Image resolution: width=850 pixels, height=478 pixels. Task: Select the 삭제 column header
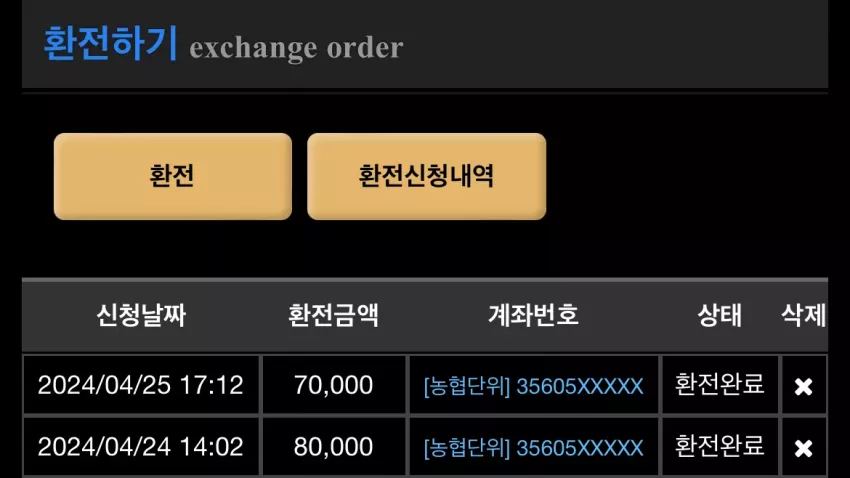coord(803,315)
